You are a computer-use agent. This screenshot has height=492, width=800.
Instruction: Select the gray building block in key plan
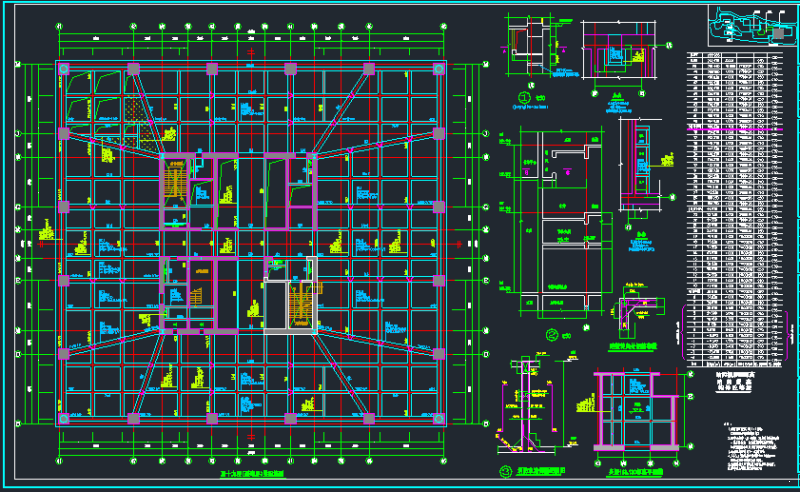779,34
